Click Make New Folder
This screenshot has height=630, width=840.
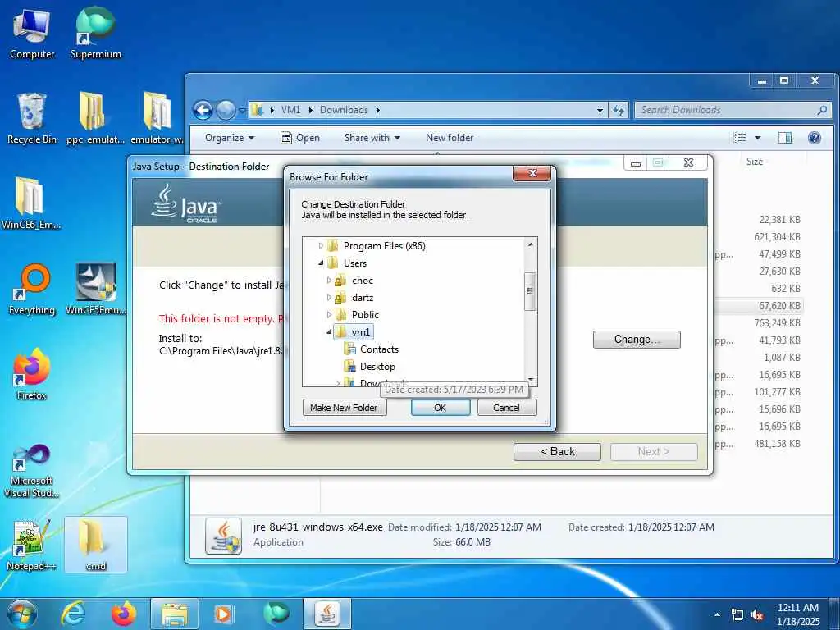click(x=344, y=408)
